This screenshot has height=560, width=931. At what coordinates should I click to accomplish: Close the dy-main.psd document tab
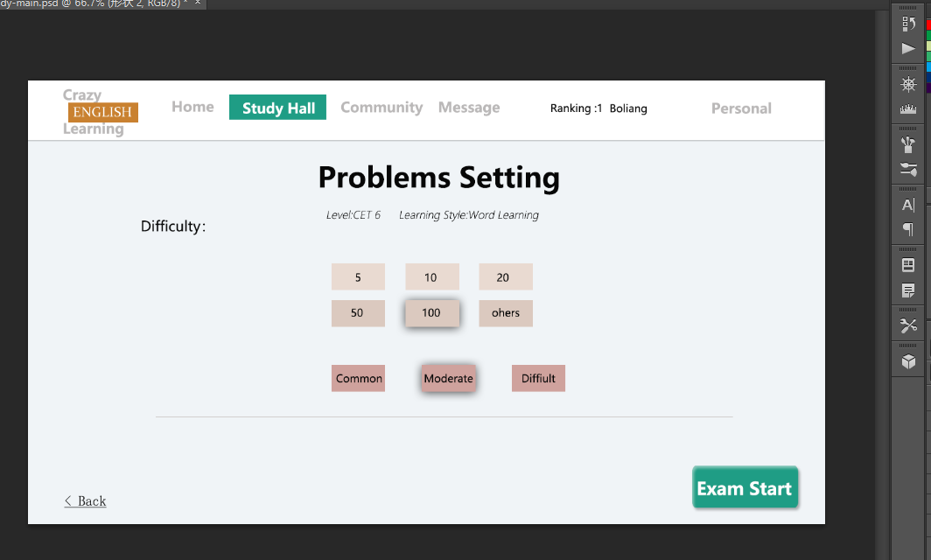[197, 3]
